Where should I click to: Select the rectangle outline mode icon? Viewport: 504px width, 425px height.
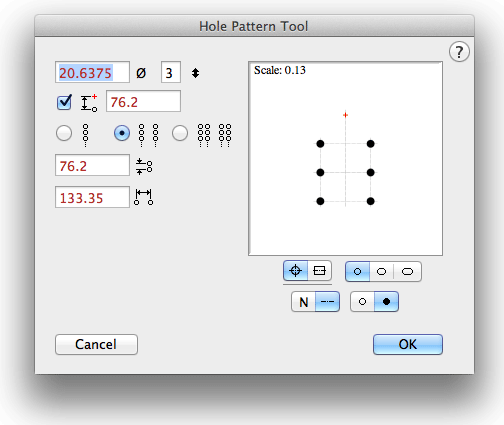pos(319,270)
